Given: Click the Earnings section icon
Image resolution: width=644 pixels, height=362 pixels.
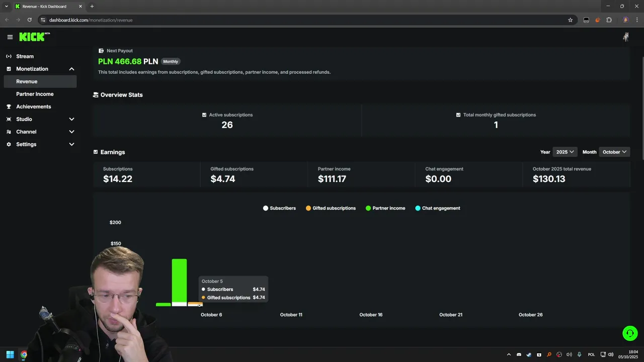Looking at the screenshot, I should [96, 152].
